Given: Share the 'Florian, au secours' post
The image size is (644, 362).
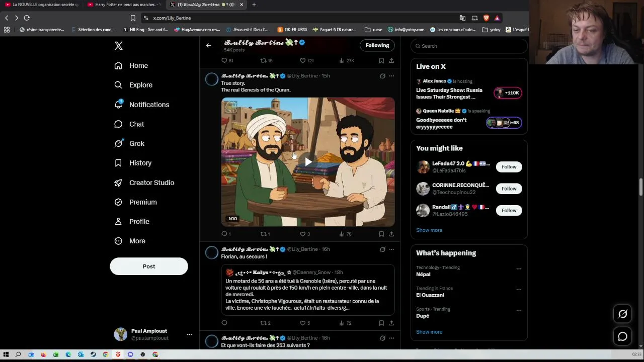Looking at the screenshot, I should click(391, 323).
